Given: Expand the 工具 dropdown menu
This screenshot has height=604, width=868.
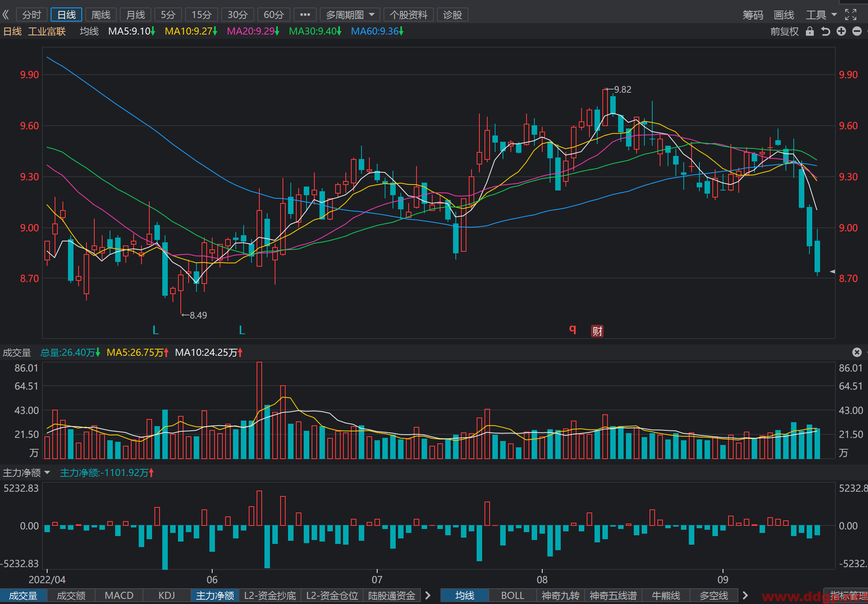Looking at the screenshot, I should pos(822,15).
